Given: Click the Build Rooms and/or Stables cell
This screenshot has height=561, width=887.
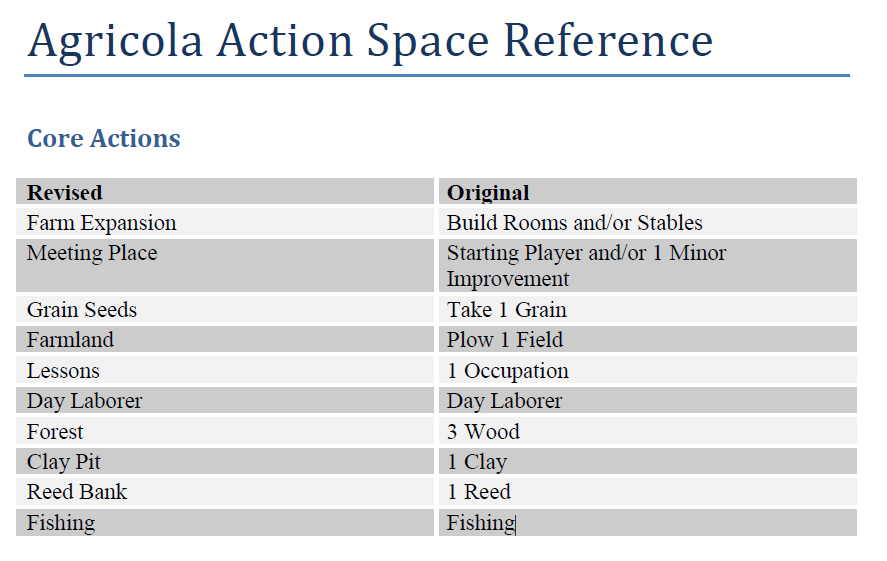Looking at the screenshot, I should click(x=648, y=222).
